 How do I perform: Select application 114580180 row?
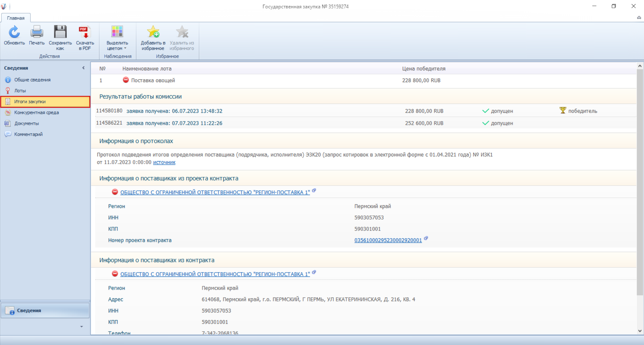[365, 111]
